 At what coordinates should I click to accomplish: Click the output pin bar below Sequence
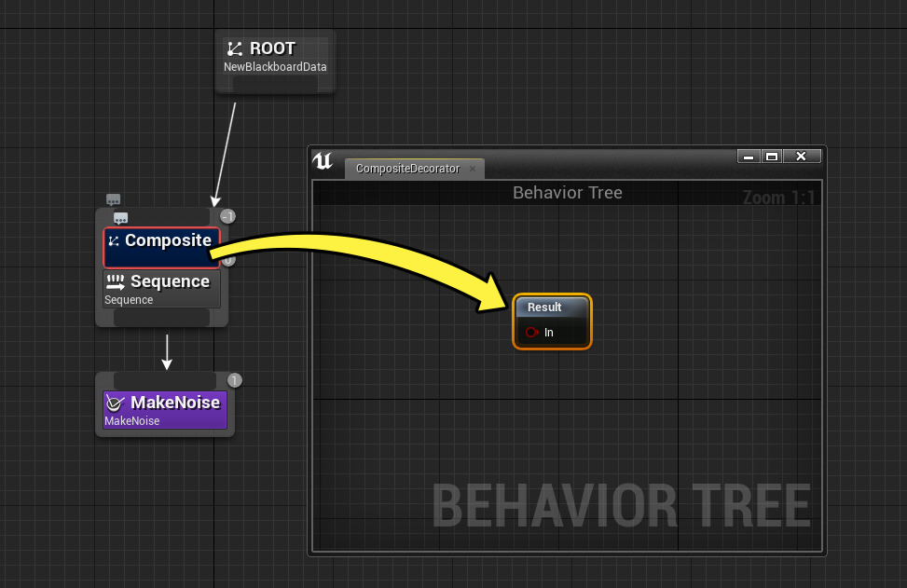(161, 318)
